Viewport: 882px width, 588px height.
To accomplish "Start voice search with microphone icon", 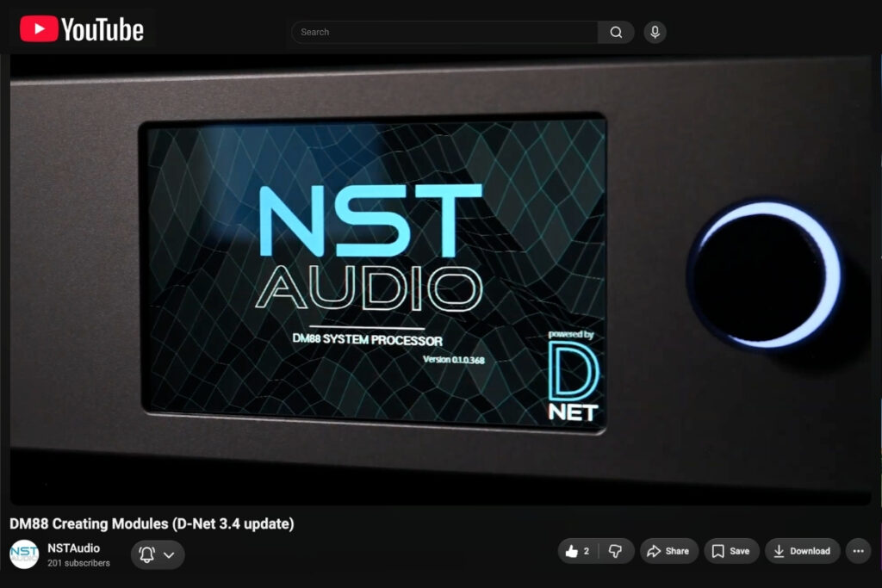I will [655, 32].
